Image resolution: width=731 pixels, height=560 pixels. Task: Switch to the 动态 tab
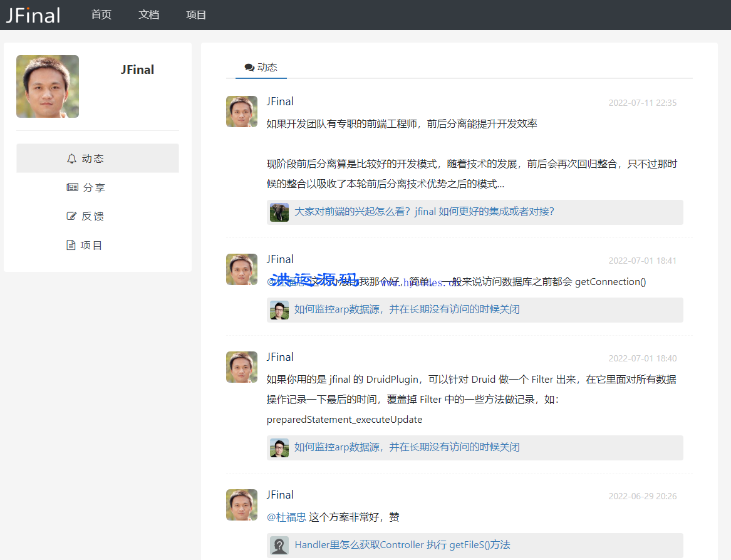(x=261, y=68)
